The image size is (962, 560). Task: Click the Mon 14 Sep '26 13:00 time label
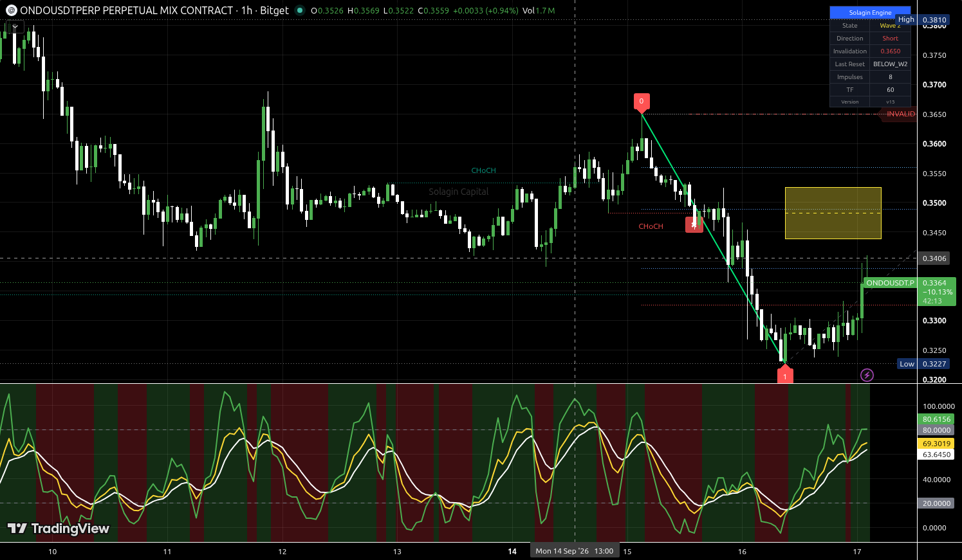(x=575, y=551)
